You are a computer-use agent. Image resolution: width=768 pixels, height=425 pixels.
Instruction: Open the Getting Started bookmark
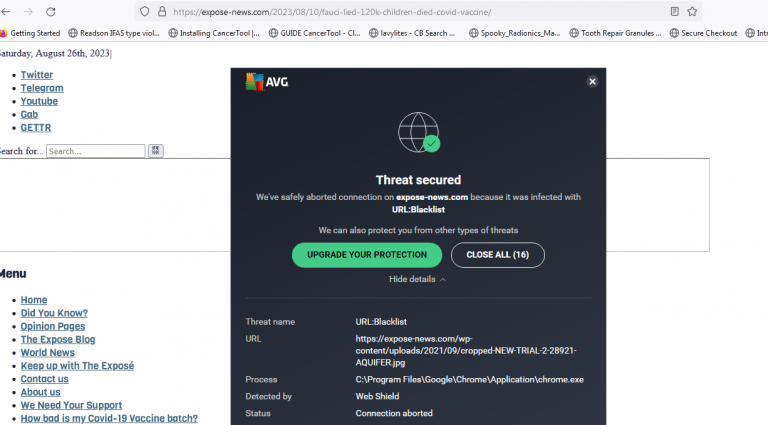30,33
